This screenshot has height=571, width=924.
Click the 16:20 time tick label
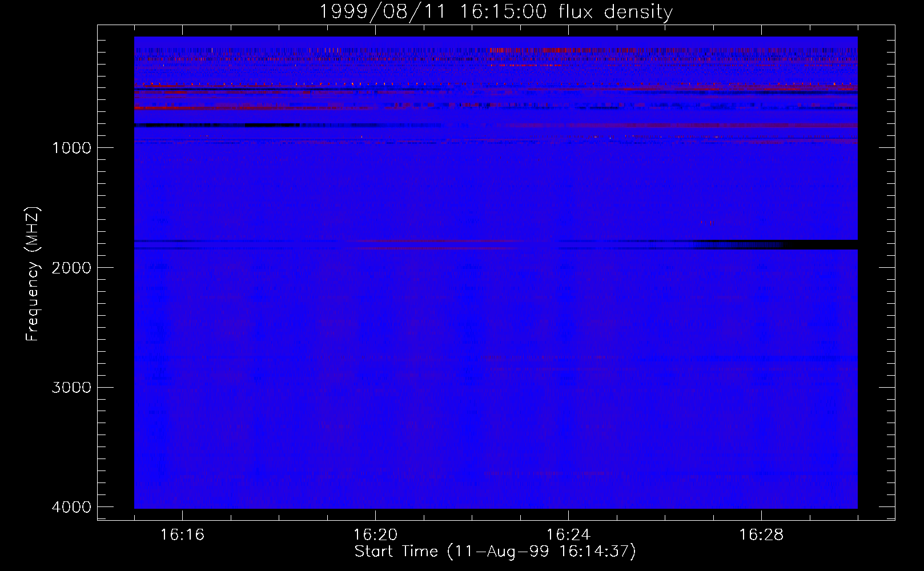coord(375,534)
